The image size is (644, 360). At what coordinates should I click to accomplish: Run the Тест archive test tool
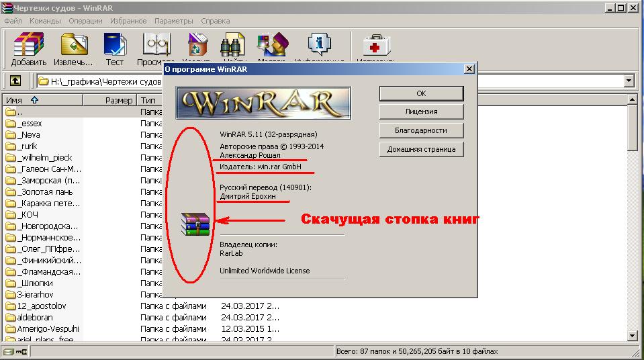coord(115,49)
